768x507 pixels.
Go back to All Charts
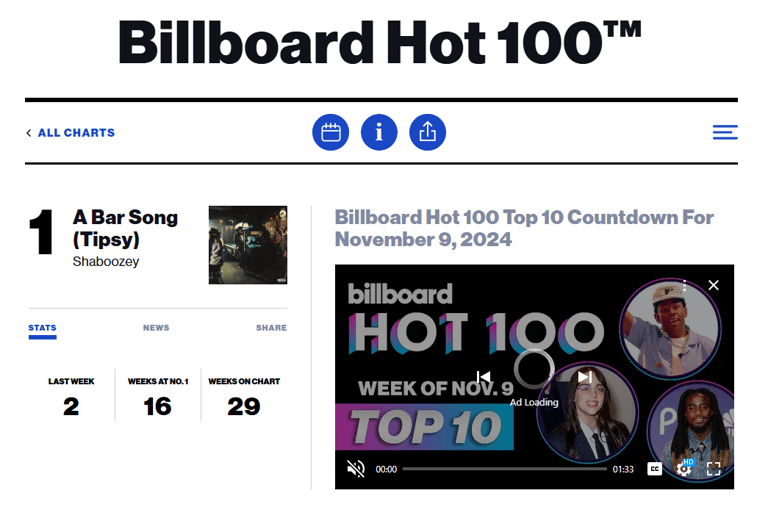tap(71, 133)
